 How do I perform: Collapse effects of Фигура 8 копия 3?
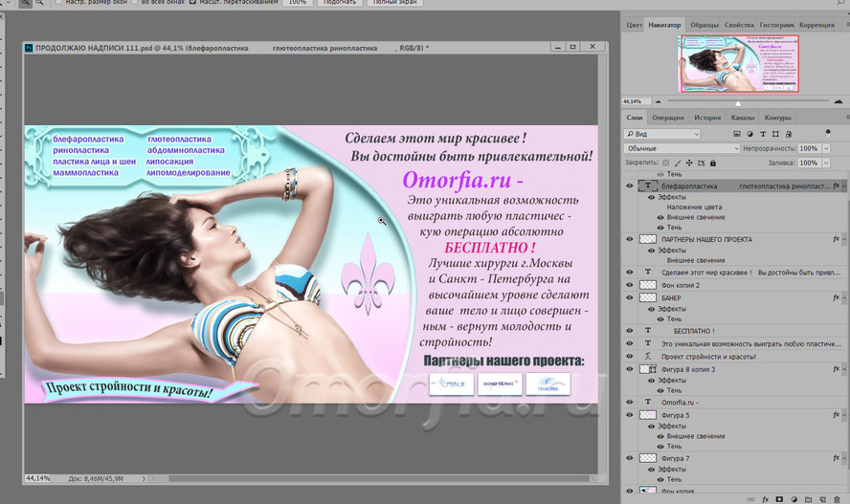[x=844, y=369]
